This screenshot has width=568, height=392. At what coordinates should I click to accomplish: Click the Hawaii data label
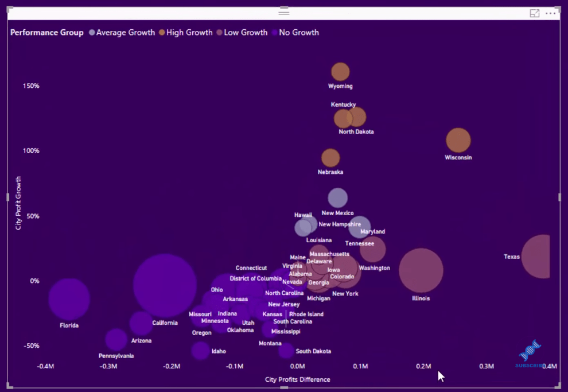click(303, 215)
